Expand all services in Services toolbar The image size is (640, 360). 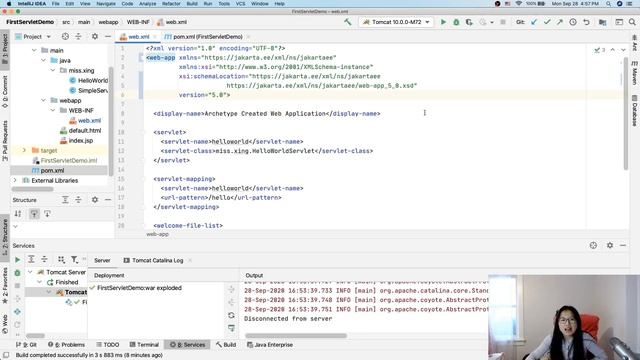tap(31, 260)
